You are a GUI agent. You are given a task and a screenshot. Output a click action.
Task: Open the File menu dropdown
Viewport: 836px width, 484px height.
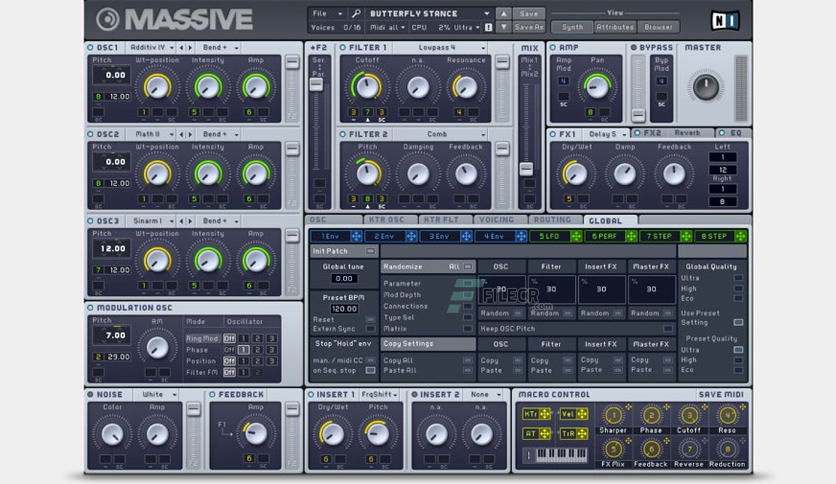click(326, 13)
